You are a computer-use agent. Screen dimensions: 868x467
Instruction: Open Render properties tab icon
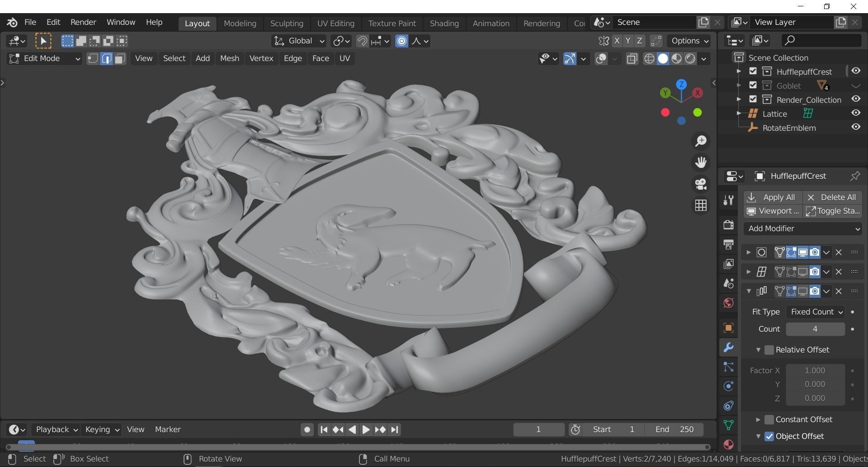coord(728,224)
